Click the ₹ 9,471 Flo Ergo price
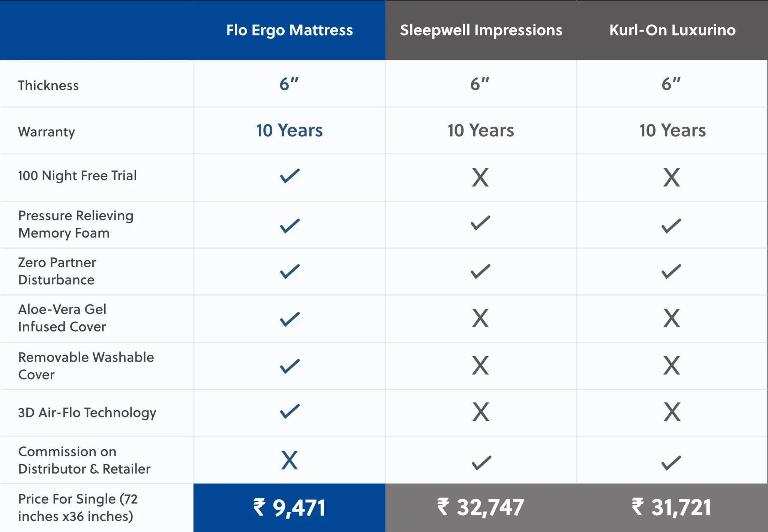Image resolution: width=768 pixels, height=532 pixels. click(x=289, y=508)
